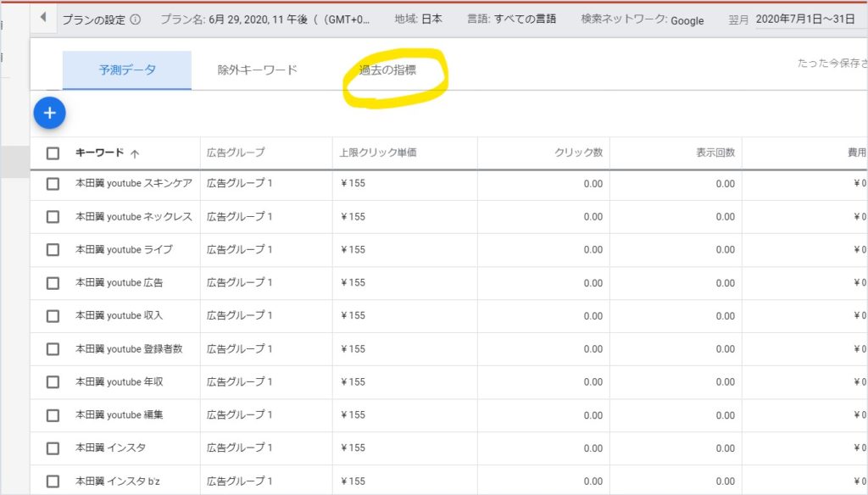868x495 pixels.
Task: Open the 2020年7月1日〜31日 date range picker
Action: click(x=805, y=19)
